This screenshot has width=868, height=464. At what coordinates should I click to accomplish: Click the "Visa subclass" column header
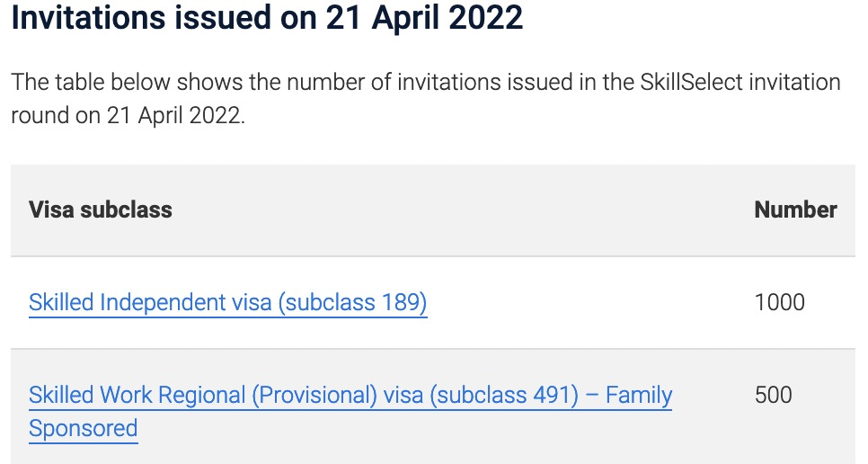[100, 210]
